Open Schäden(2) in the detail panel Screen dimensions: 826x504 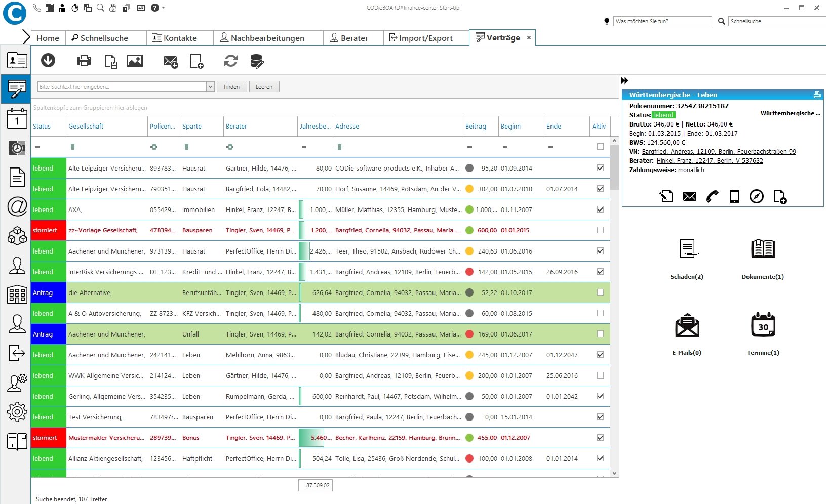(687, 249)
